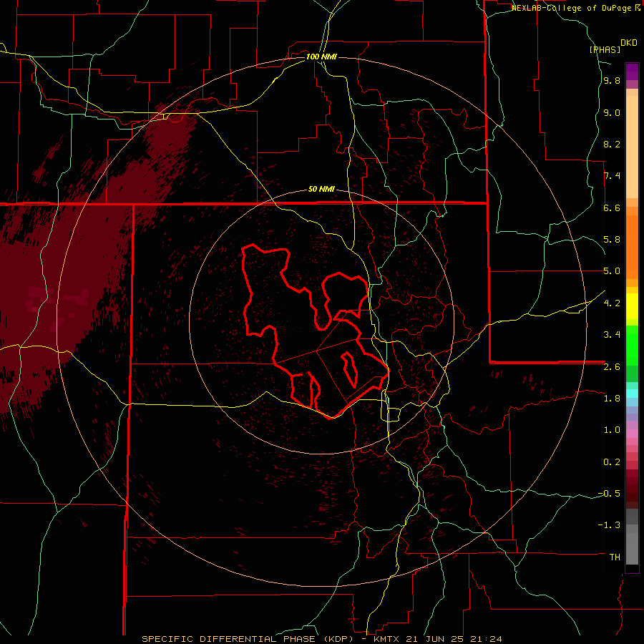The width and height of the screenshot is (644, 644).
Task: Select the 4.2 scale value
Action: (x=612, y=303)
